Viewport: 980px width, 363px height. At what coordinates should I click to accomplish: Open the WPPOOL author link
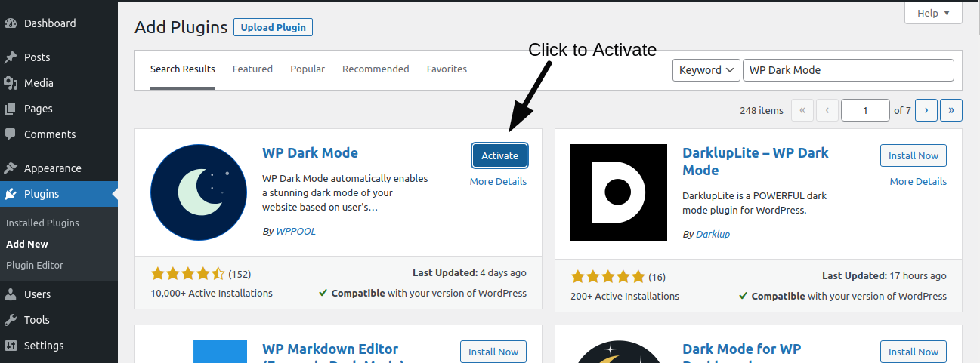point(295,232)
